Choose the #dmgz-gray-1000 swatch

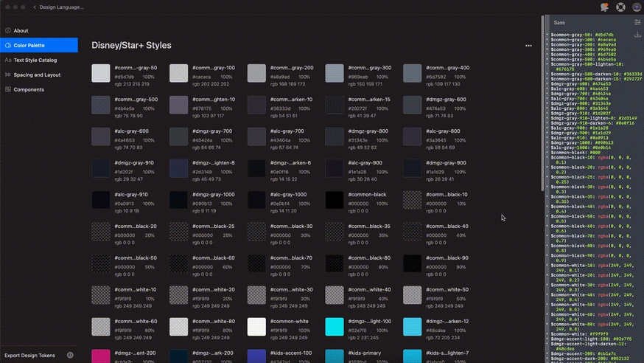point(178,200)
